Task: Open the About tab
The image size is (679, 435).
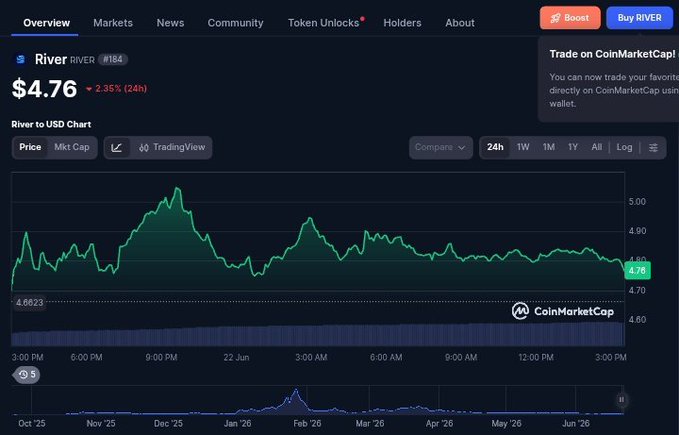Action: coord(460,23)
